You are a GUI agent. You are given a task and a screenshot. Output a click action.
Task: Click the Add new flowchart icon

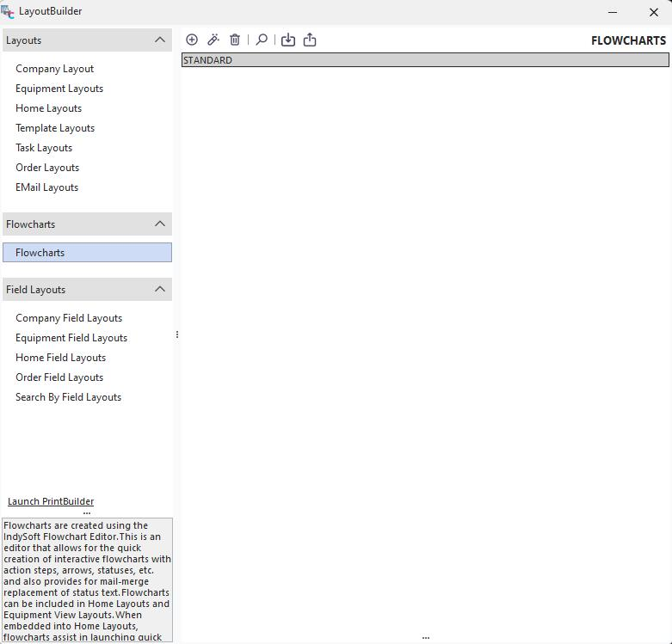tap(192, 40)
